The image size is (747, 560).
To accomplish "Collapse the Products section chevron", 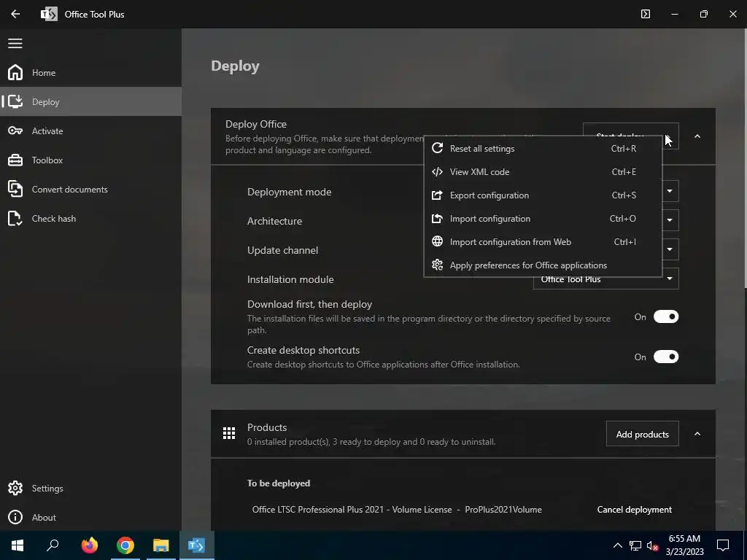I will [697, 434].
